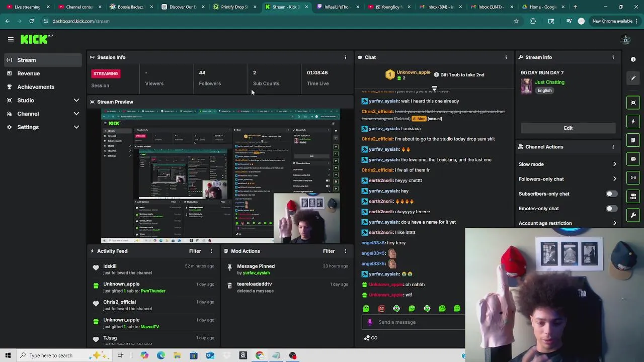Toggle the wrench widget icon in right rail
The image size is (644, 362).
tap(633, 215)
